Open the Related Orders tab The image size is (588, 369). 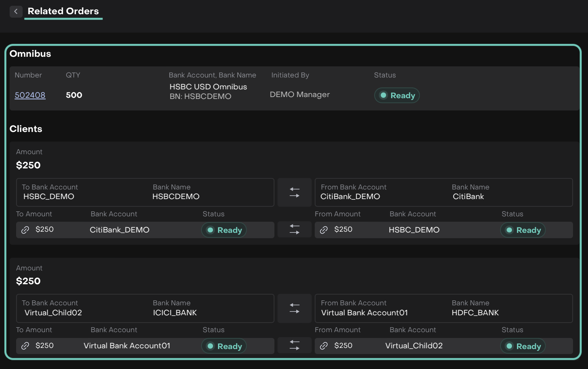click(63, 12)
